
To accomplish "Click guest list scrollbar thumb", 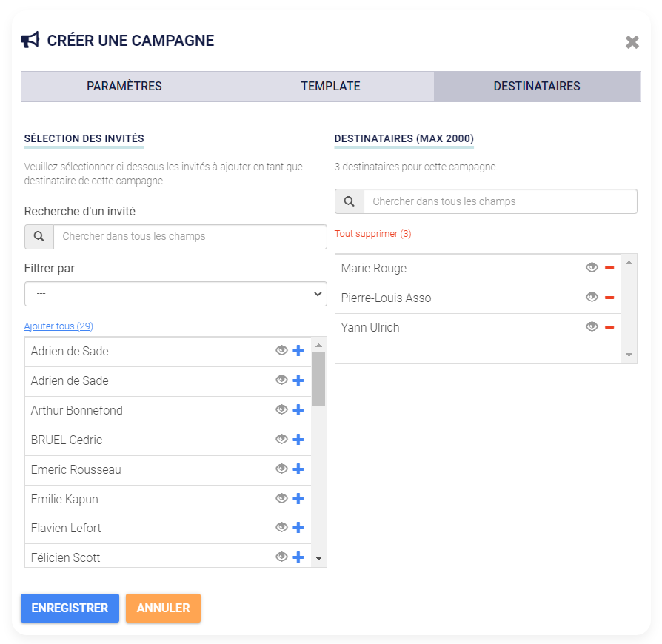I will pyautogui.click(x=318, y=378).
